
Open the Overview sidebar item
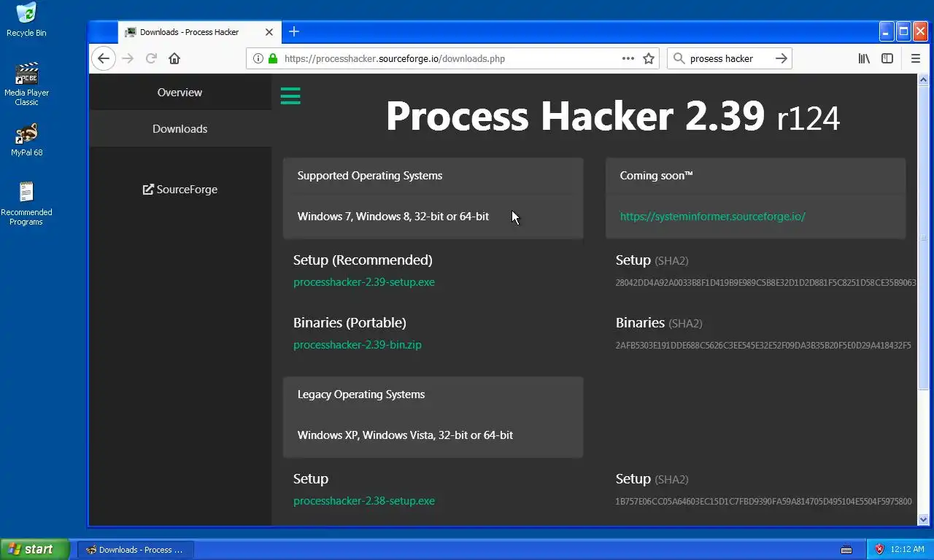tap(180, 92)
